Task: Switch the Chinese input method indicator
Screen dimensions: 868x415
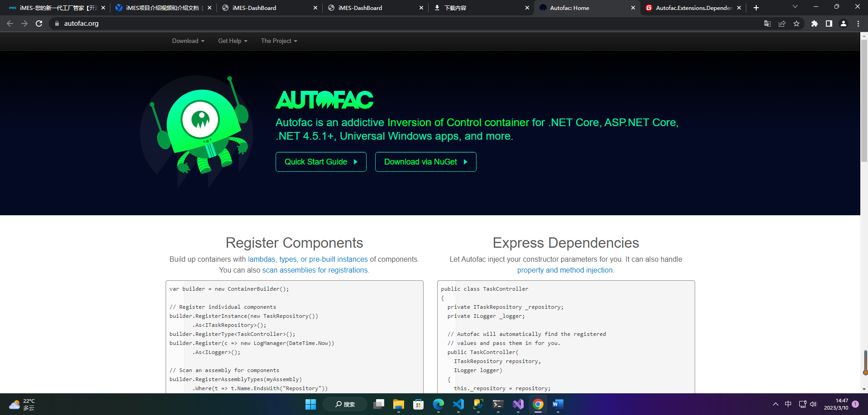Action: [788, 404]
